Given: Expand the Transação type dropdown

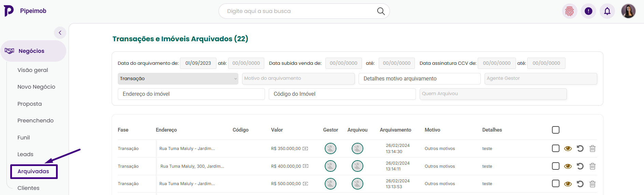Looking at the screenshot, I should pos(178,79).
